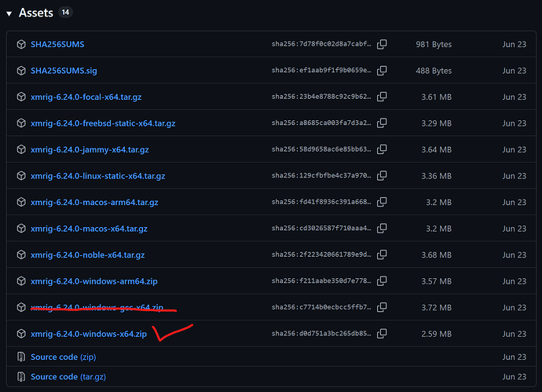Download Source code (tar.gz)

tap(68, 377)
